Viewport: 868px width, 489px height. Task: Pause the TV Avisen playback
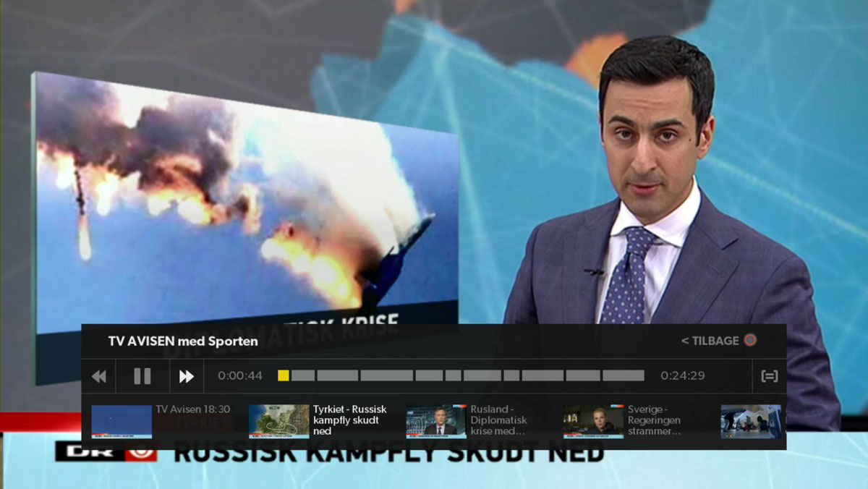coord(142,376)
